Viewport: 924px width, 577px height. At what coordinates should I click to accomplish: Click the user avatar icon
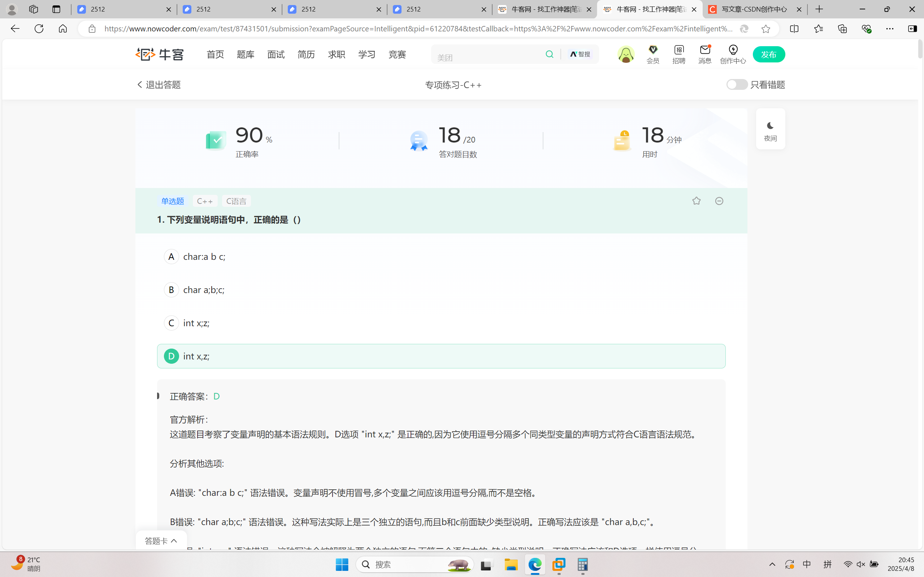(626, 54)
